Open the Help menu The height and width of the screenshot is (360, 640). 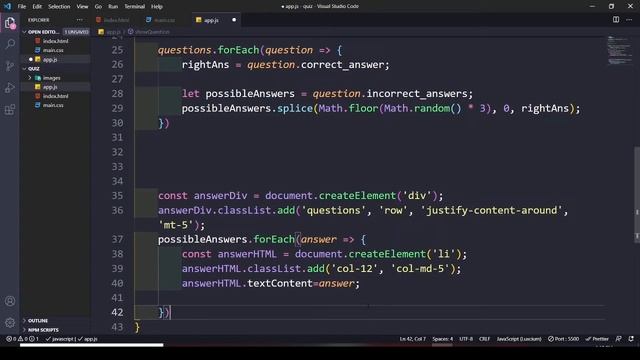pos(157,7)
